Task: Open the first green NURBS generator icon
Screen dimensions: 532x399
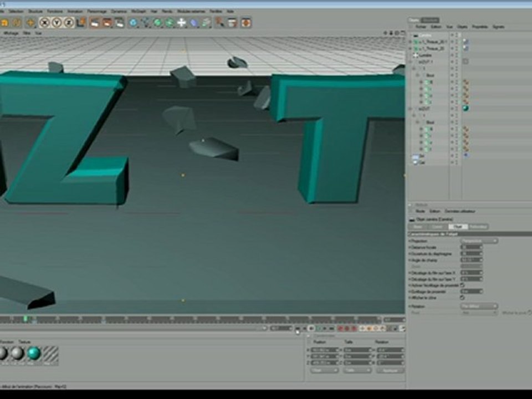Action: (157, 23)
